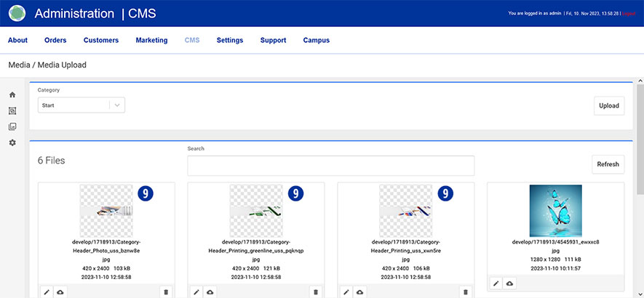The image size is (644, 298).
Task: Focus the Search input field
Action: click(330, 165)
